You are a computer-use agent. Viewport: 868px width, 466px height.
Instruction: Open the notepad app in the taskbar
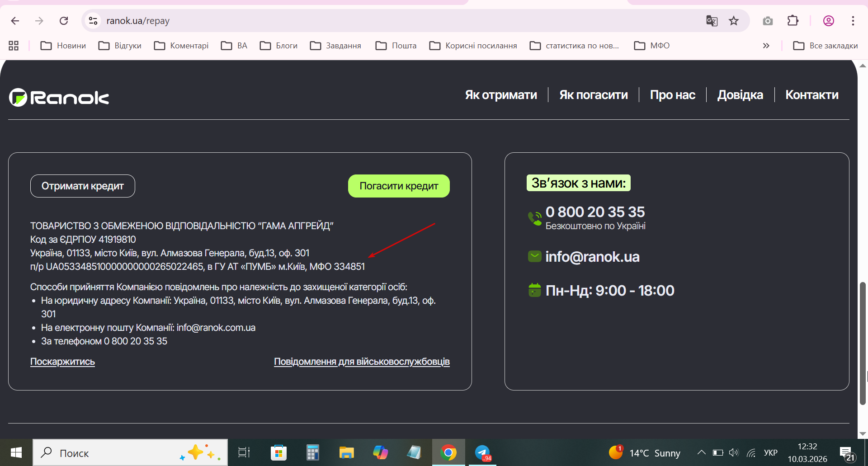point(414,452)
